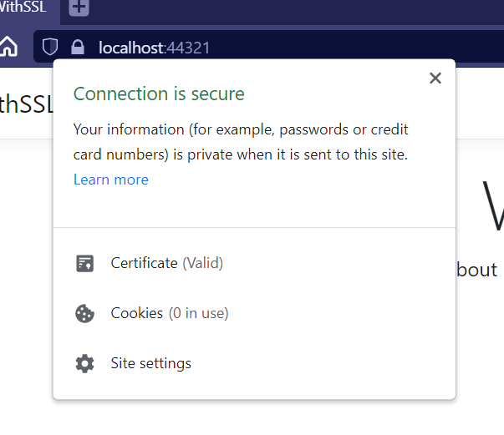Click the thSSL page heading text
This screenshot has width=504, height=435.
pyautogui.click(x=27, y=104)
